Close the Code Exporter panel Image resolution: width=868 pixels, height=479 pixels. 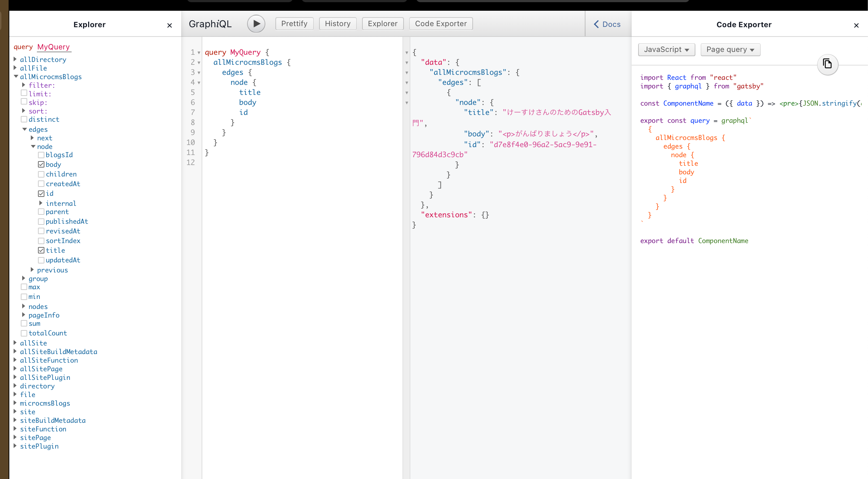click(856, 25)
